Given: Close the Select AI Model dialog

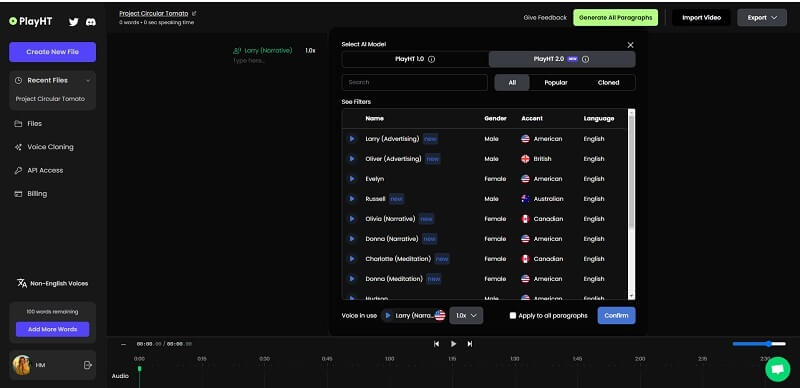Looking at the screenshot, I should tap(630, 45).
